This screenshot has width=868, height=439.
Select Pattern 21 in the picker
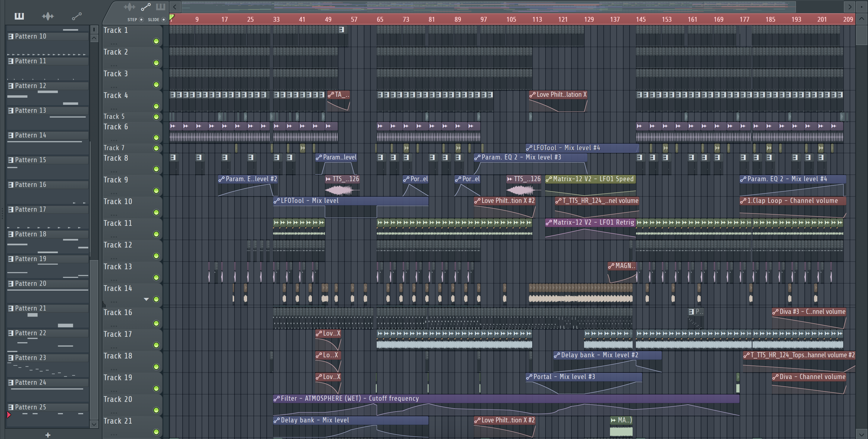pos(48,308)
